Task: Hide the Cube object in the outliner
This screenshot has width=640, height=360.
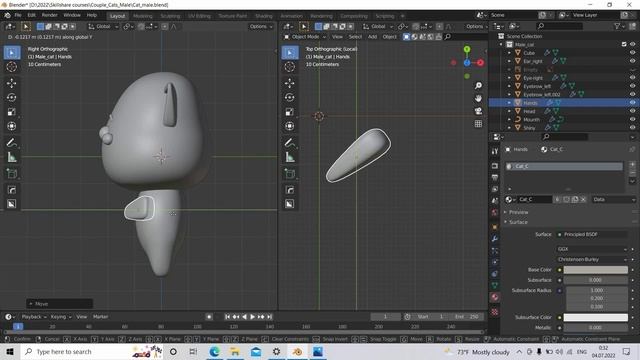Action: tap(632, 53)
